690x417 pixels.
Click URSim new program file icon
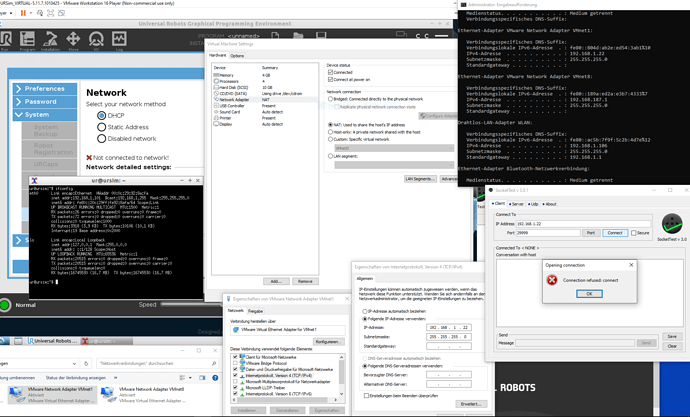click(275, 36)
